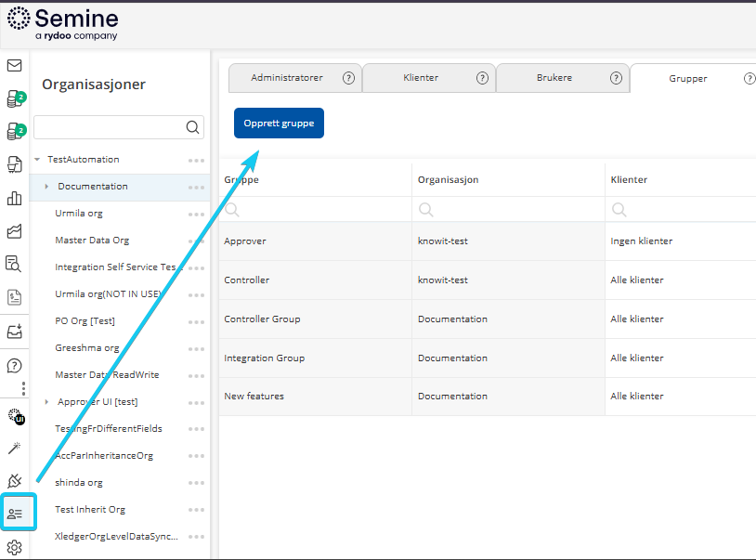The image size is (756, 560).
Task: Collapse the TestAutomation tree node
Action: (37, 160)
